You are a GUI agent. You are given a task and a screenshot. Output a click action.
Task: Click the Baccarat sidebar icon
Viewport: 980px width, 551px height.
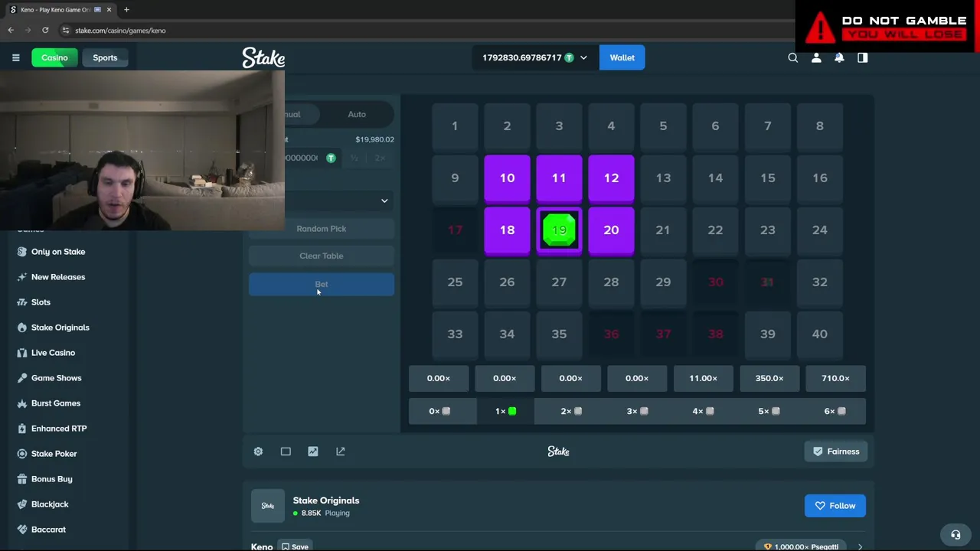point(22,530)
